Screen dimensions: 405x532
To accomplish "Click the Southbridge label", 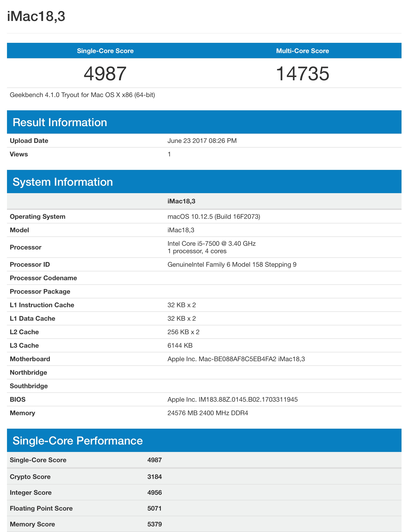I will [29, 386].
